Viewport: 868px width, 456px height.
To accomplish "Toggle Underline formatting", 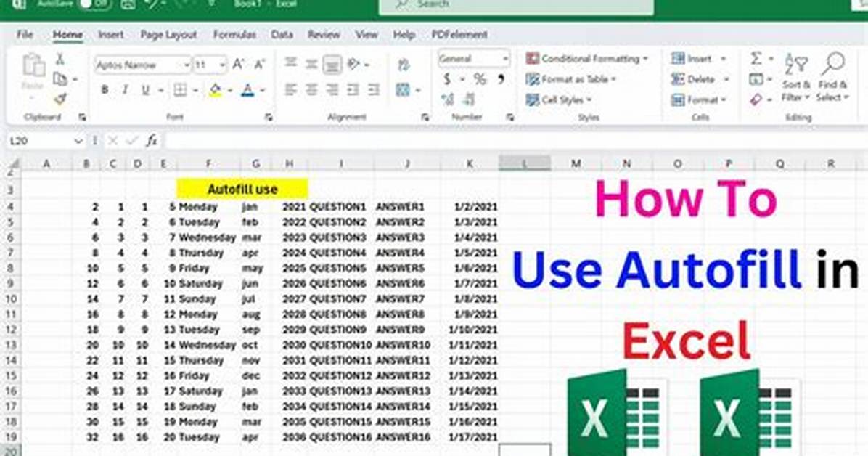I will 146,90.
